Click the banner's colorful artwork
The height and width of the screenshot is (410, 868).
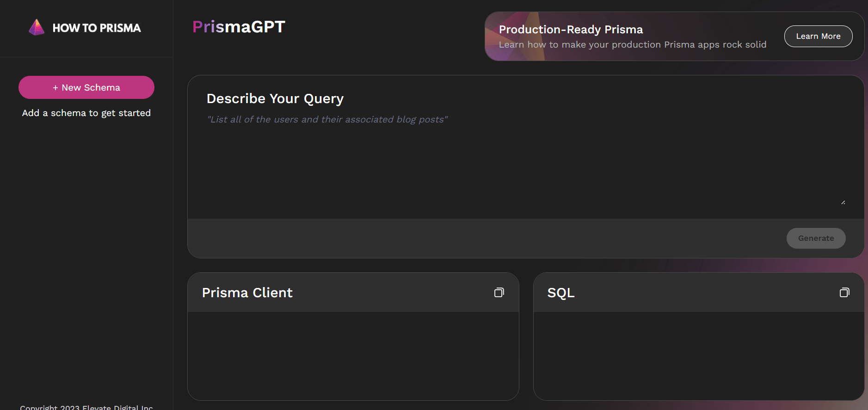click(516, 36)
